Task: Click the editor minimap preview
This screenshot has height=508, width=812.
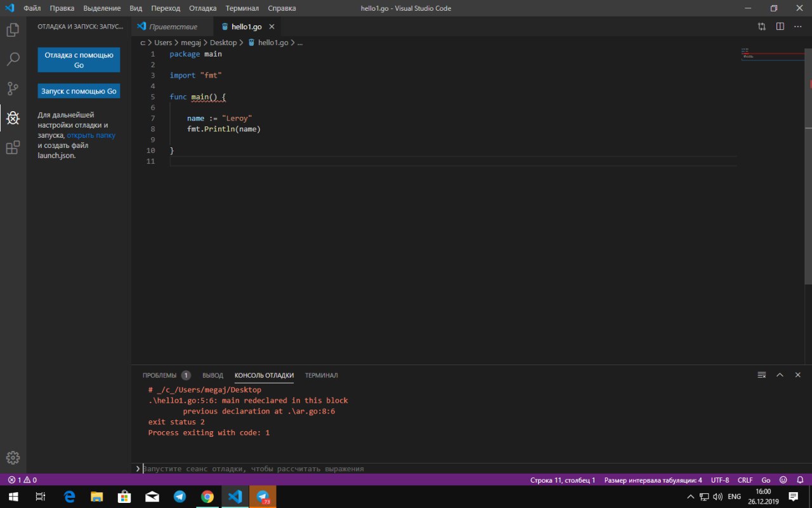Action: (772, 53)
